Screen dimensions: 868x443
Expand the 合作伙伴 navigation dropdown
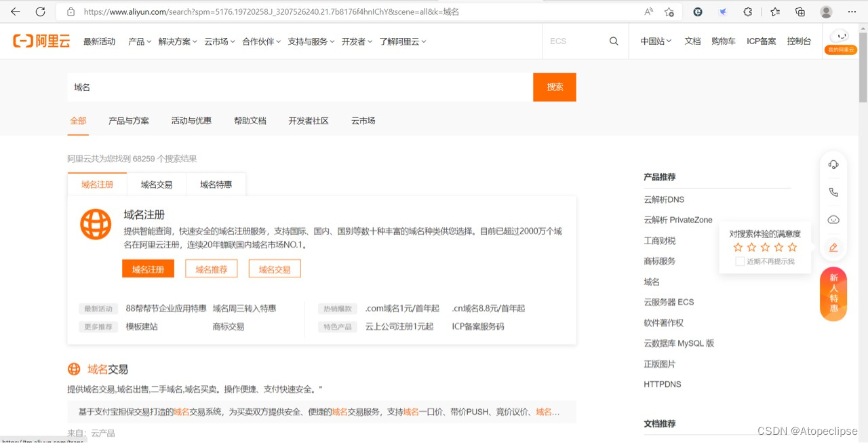click(262, 41)
